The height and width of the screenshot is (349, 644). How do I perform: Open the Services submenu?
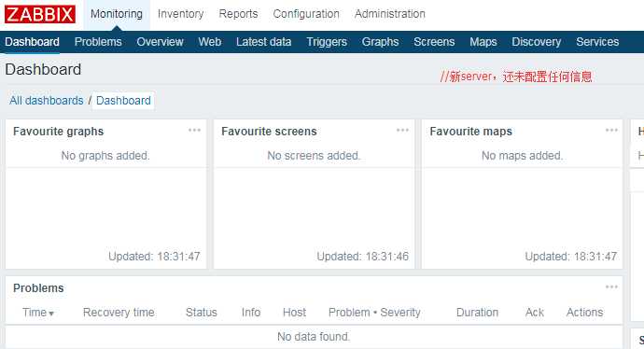[597, 42]
